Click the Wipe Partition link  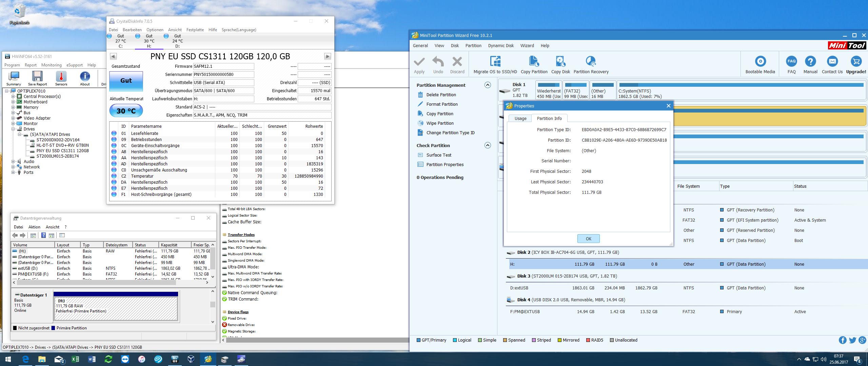pos(440,123)
